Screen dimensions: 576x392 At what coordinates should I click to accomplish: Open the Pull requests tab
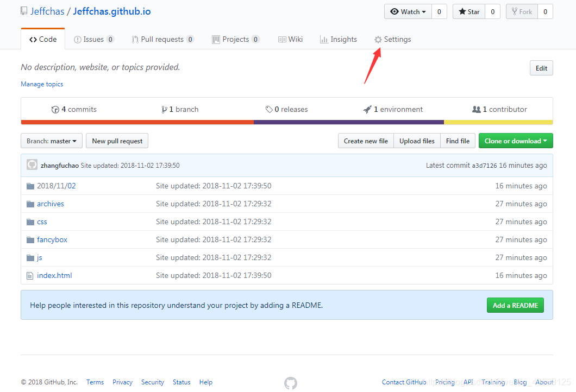point(162,39)
